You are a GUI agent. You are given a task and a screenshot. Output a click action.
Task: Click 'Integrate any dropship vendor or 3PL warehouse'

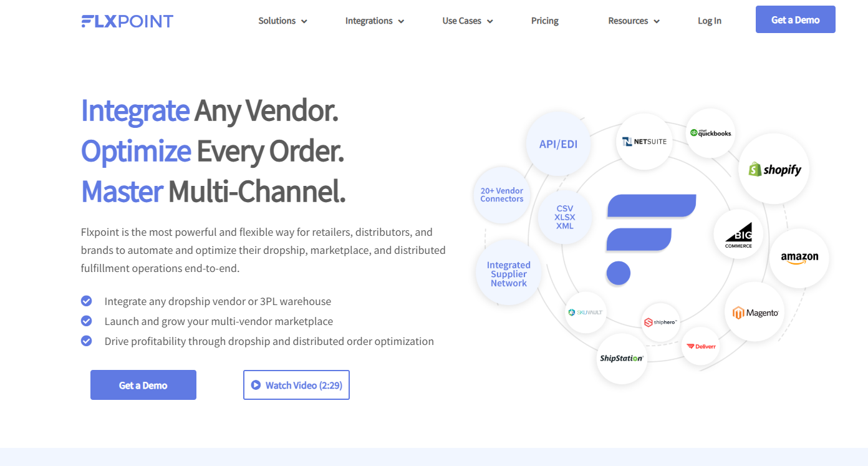pos(218,301)
